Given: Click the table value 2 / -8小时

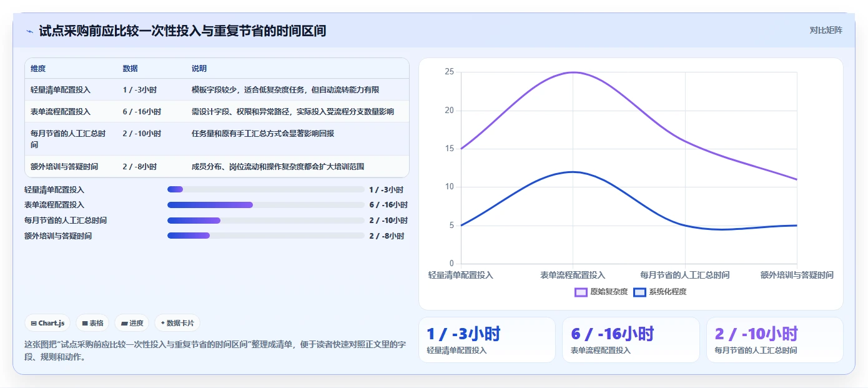Looking at the screenshot, I should 140,167.
